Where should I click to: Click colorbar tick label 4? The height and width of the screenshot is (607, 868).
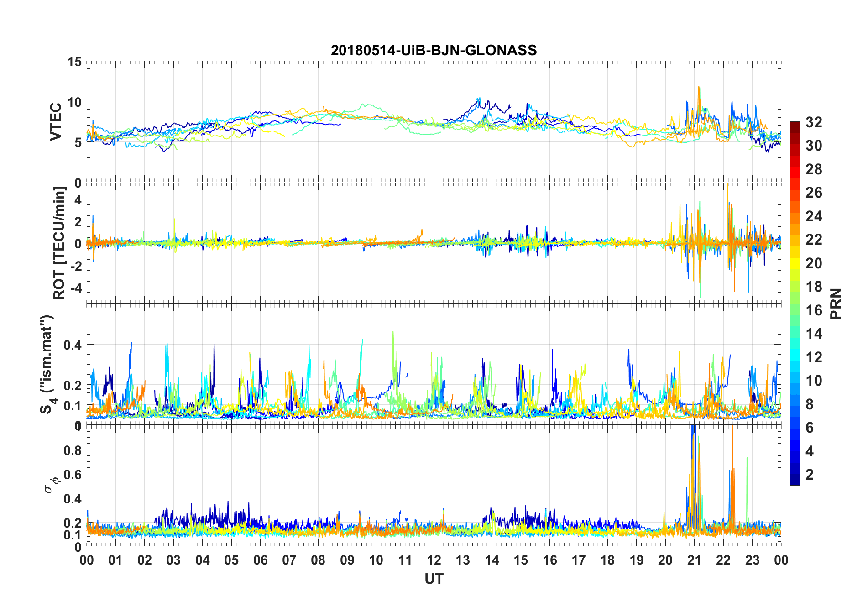point(810,451)
